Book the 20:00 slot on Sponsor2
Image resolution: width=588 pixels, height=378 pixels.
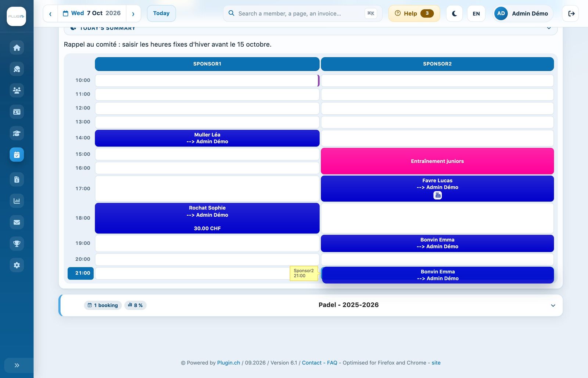pyautogui.click(x=437, y=259)
